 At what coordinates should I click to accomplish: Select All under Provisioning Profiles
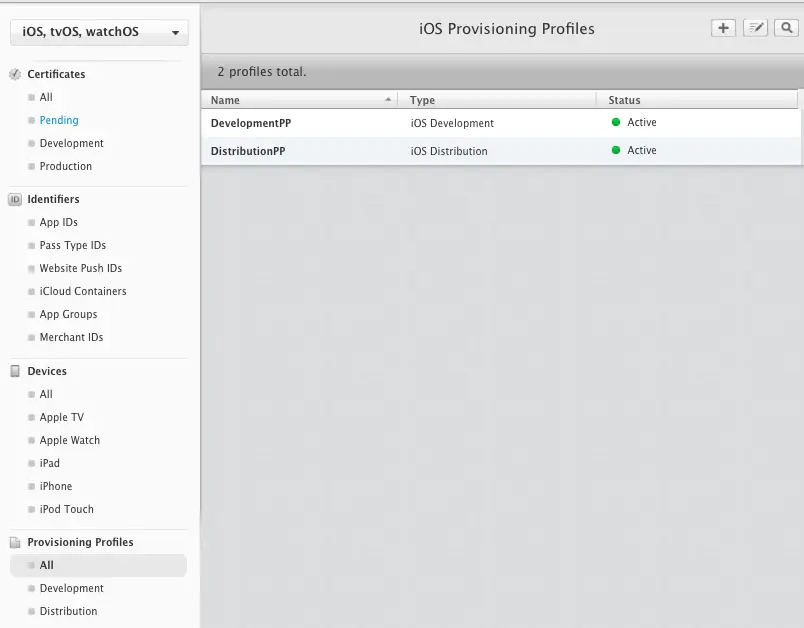(x=98, y=565)
